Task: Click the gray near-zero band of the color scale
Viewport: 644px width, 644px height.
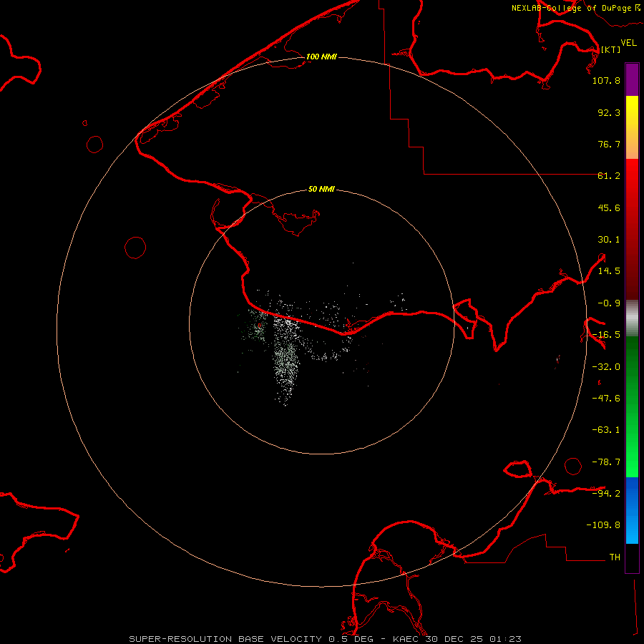Action: tap(632, 318)
